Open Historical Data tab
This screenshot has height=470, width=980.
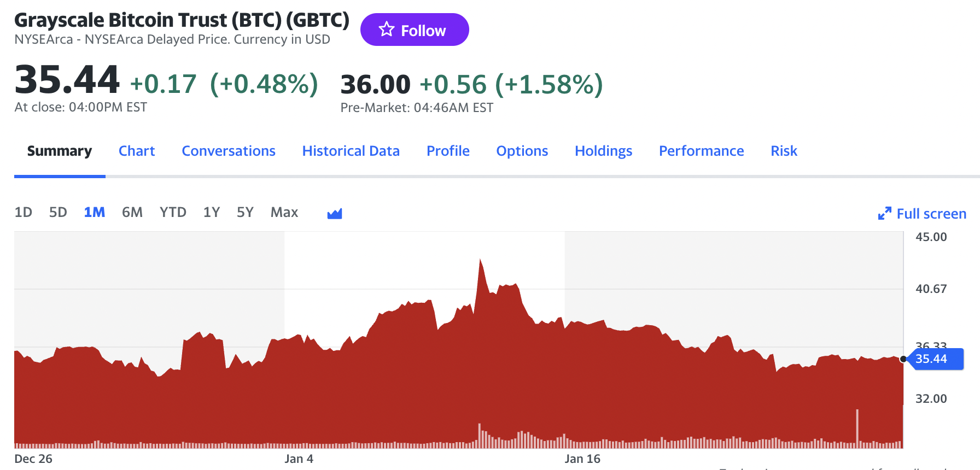(351, 151)
